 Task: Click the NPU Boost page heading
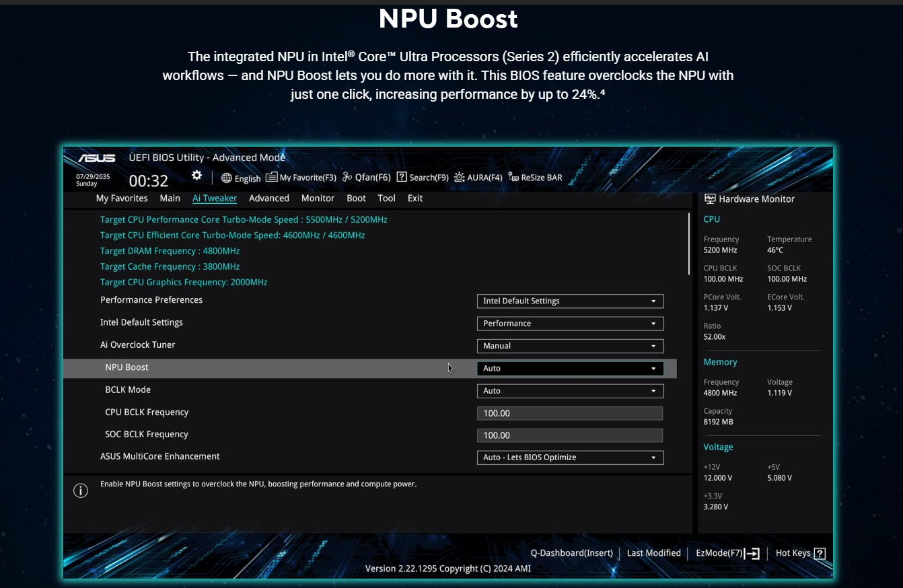pos(448,19)
